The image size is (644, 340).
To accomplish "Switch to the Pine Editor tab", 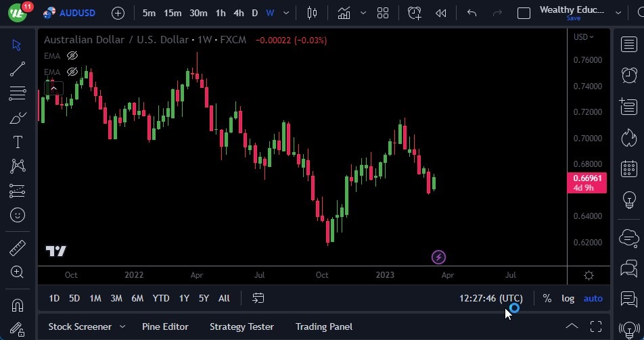I will click(165, 326).
